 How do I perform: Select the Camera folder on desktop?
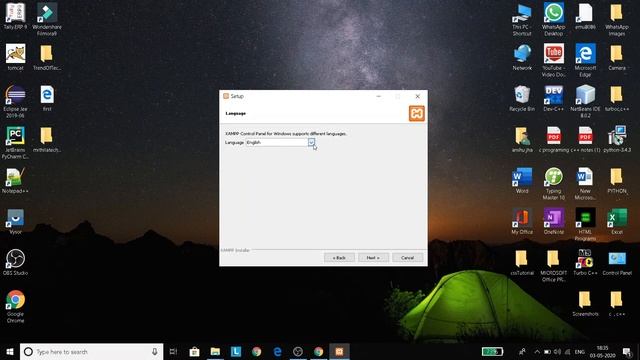click(617, 58)
